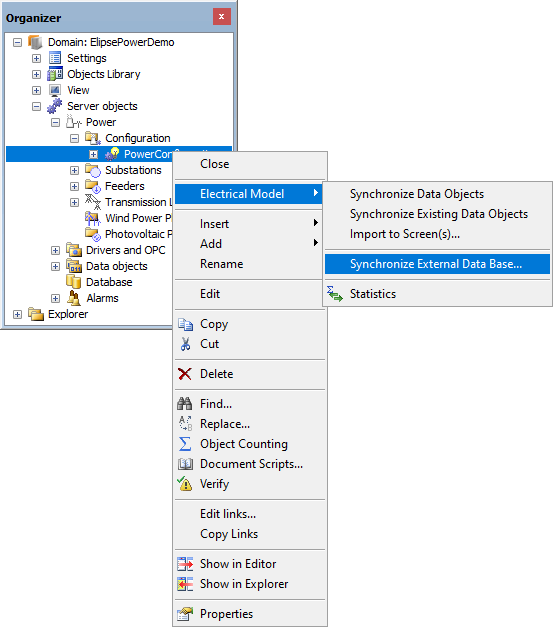Choose Rename in the context menu
This screenshot has width=553, height=627.
[250, 264]
